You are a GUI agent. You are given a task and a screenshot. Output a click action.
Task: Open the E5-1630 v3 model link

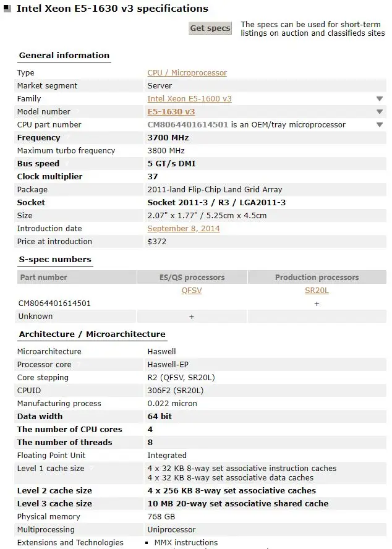pyautogui.click(x=171, y=111)
